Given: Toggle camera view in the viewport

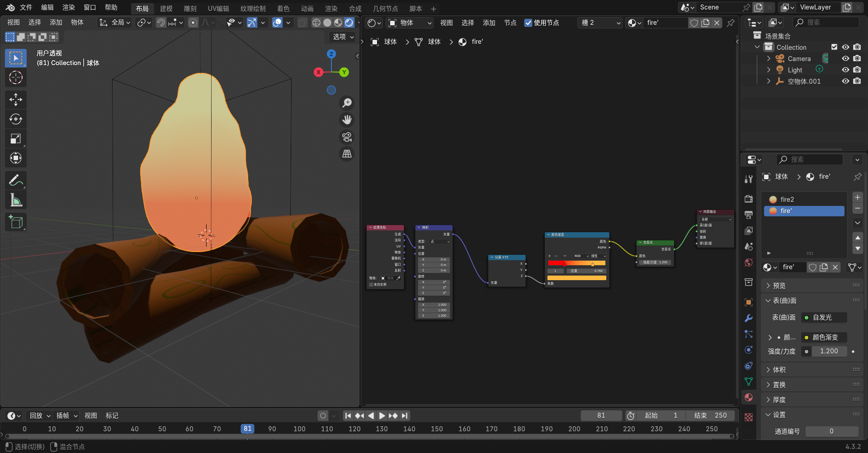Looking at the screenshot, I should tap(347, 137).
